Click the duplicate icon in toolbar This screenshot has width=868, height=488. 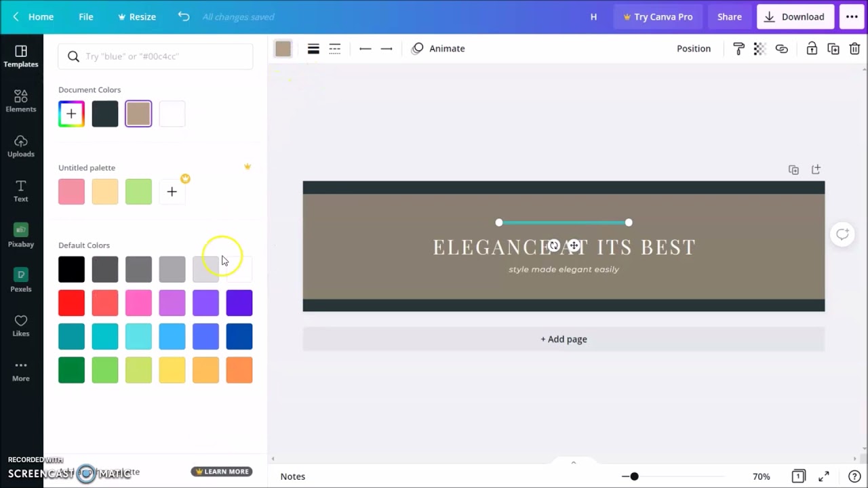tap(833, 48)
